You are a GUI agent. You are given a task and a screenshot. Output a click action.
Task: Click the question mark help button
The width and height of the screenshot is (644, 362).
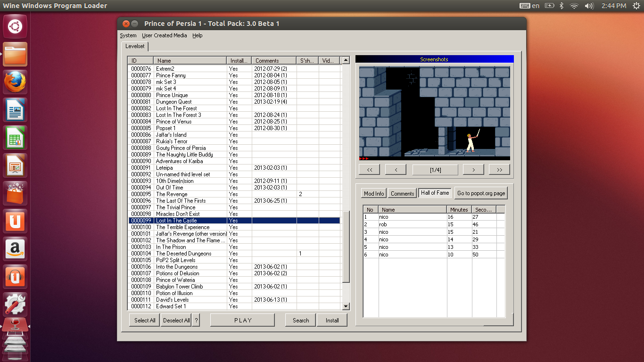[x=196, y=320]
